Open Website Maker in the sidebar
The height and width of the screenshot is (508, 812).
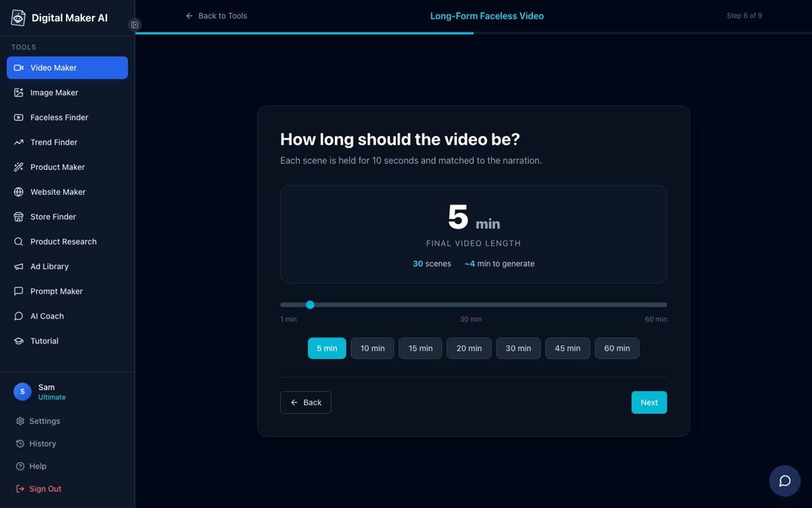pyautogui.click(x=67, y=192)
